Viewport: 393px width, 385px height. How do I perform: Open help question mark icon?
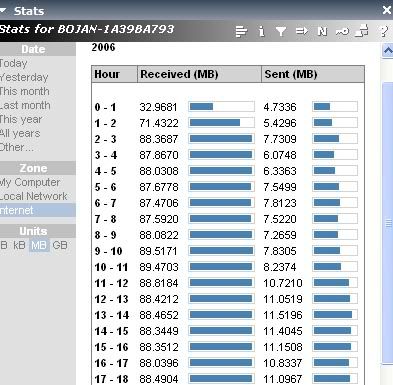[384, 31]
